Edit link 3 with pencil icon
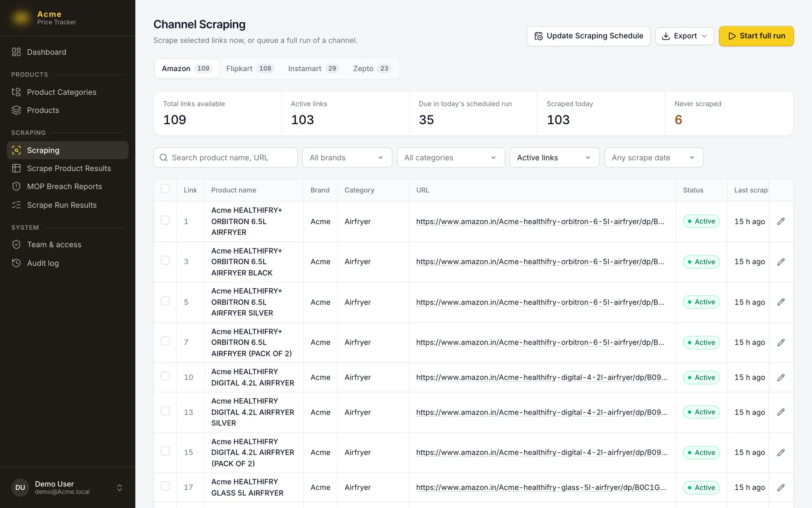Viewport: 812px width, 508px height. tap(781, 262)
